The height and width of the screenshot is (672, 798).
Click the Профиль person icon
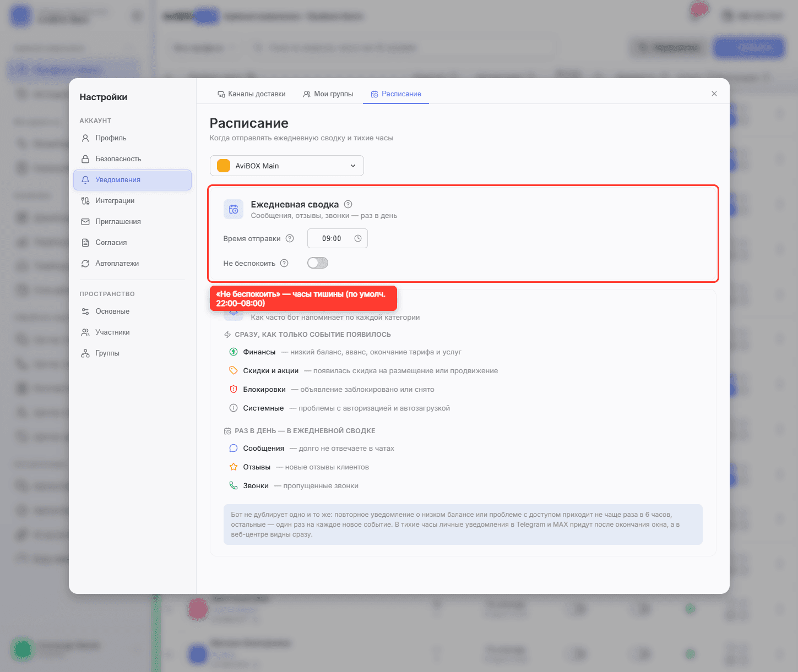click(85, 138)
